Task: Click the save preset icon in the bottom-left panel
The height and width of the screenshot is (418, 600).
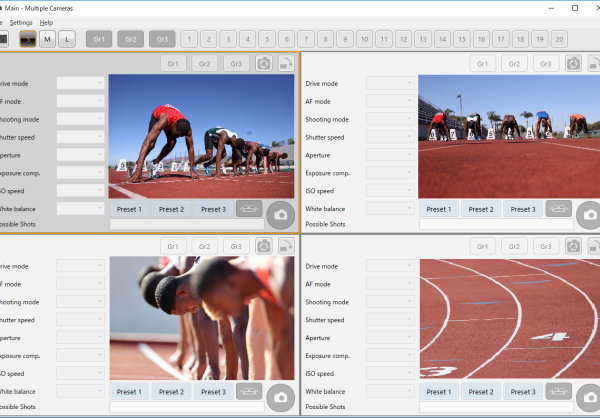Action: point(250,391)
